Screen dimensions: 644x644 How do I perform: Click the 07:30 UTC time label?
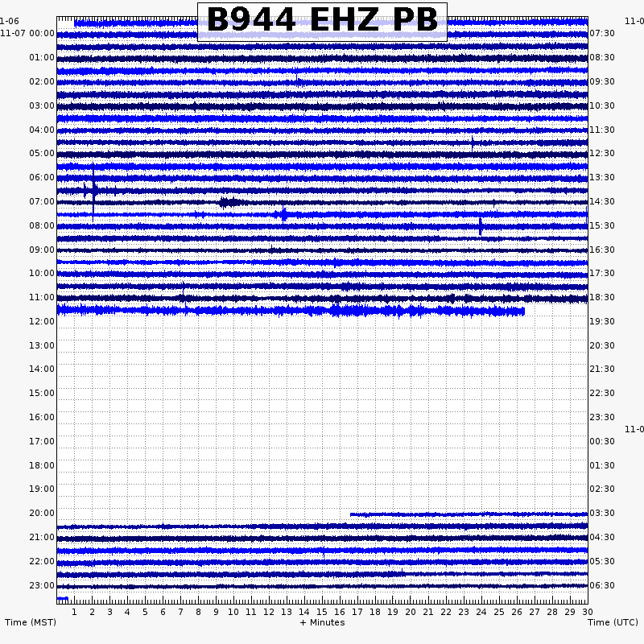602,33
